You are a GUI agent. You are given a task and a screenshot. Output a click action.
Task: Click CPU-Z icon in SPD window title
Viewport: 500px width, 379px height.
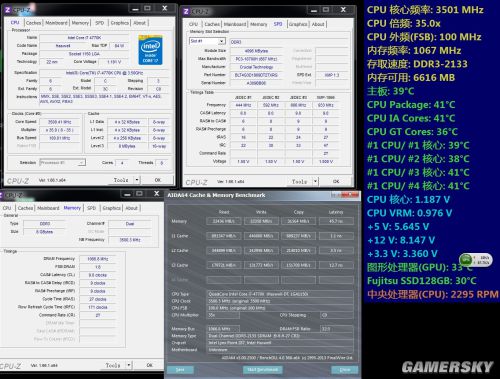pyautogui.click(x=186, y=11)
